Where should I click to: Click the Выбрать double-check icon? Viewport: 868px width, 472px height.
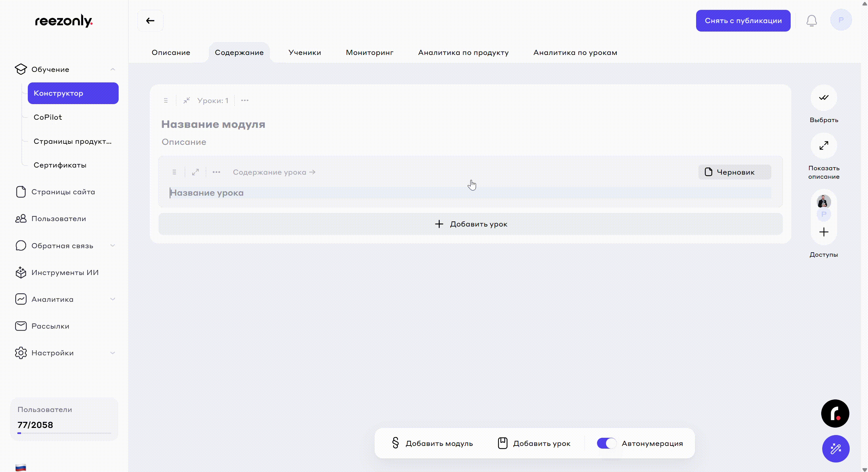[x=824, y=98]
